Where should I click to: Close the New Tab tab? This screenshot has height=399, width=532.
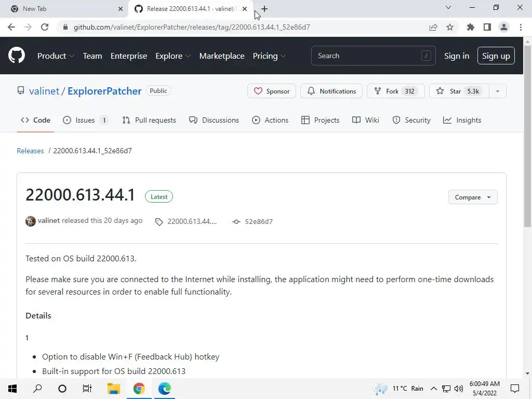[x=121, y=9]
